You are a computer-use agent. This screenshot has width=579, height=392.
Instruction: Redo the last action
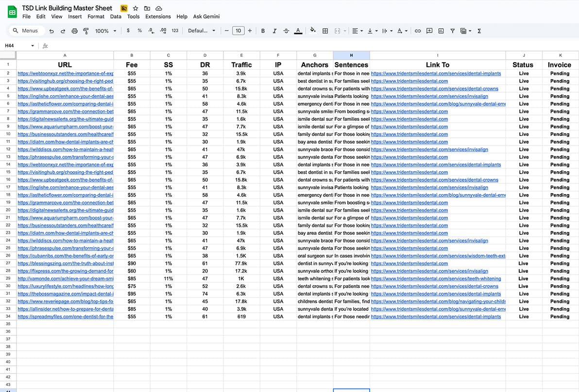pos(63,31)
